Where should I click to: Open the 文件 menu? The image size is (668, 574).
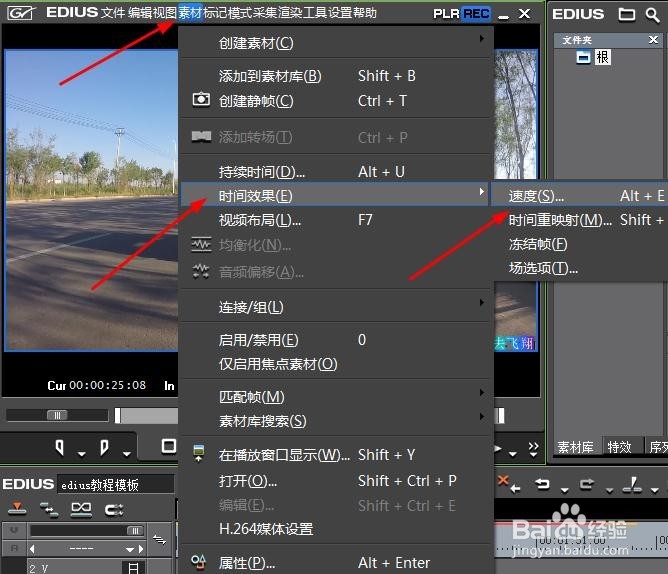coord(113,13)
